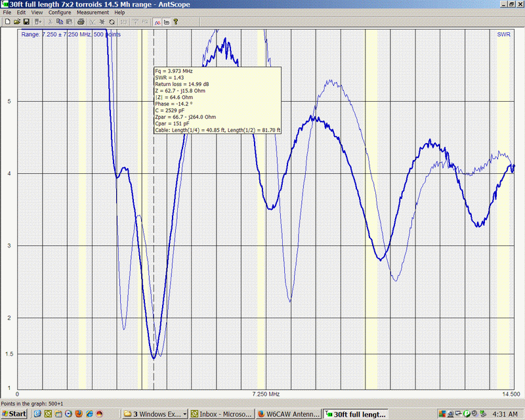Open the File menu
Viewport: 525px width, 420px height.
(x=7, y=12)
